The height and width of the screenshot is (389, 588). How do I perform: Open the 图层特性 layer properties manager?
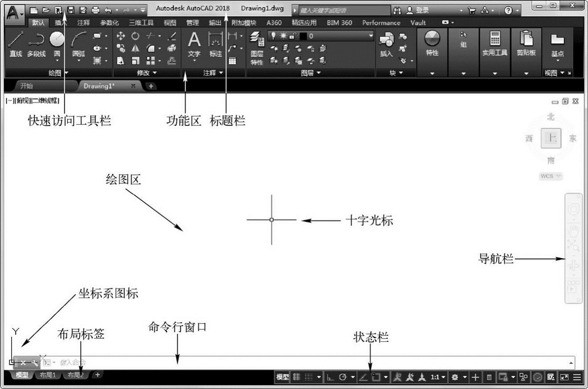pos(257,49)
